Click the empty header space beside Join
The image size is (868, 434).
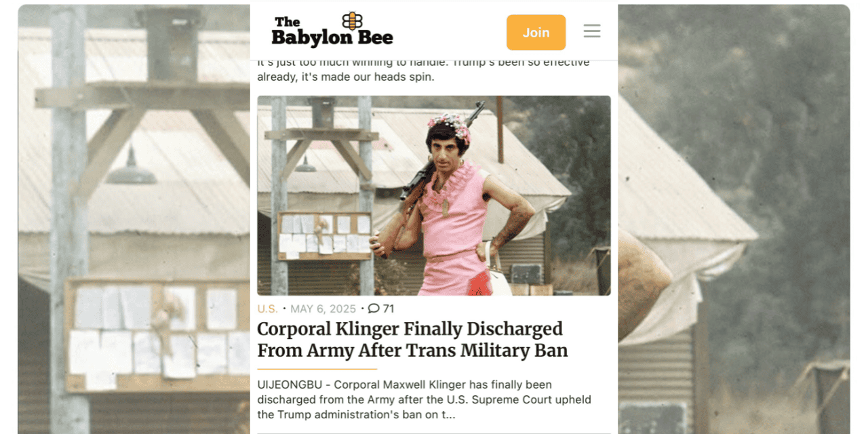coord(450,31)
